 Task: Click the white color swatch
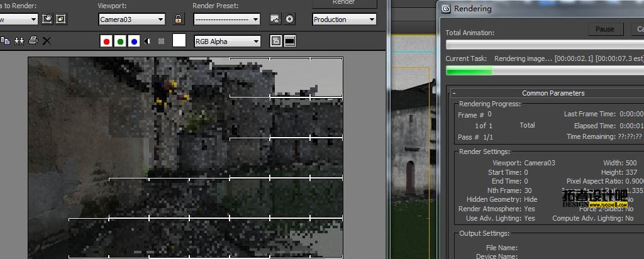[x=179, y=41]
